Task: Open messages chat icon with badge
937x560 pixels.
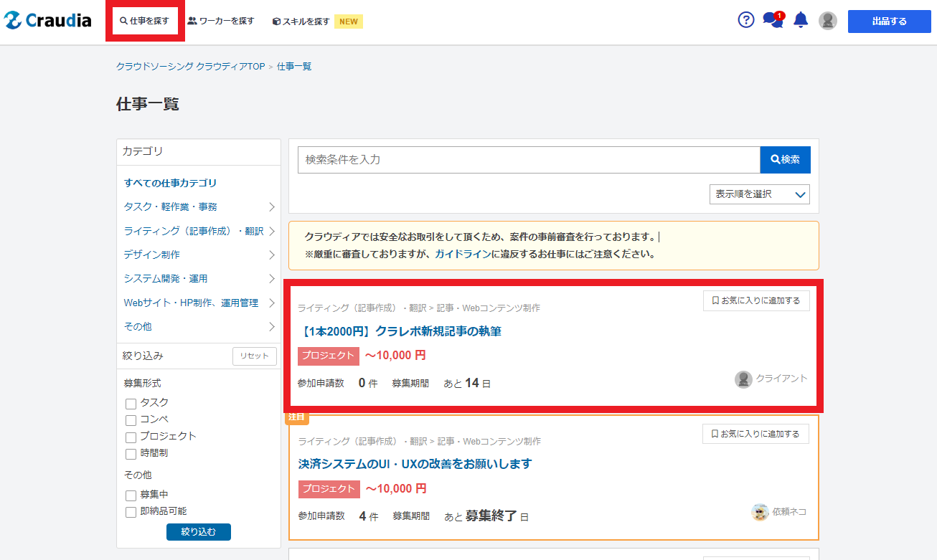Action: coord(772,20)
